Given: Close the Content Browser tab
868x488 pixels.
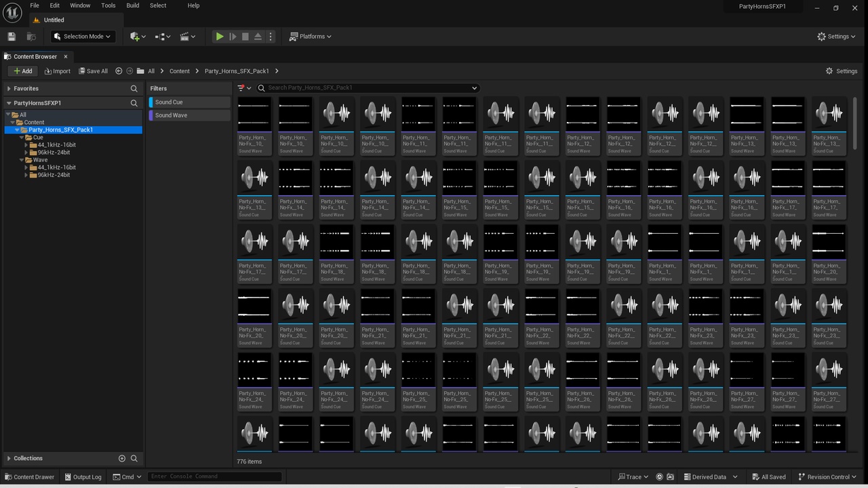Looking at the screenshot, I should pos(66,56).
